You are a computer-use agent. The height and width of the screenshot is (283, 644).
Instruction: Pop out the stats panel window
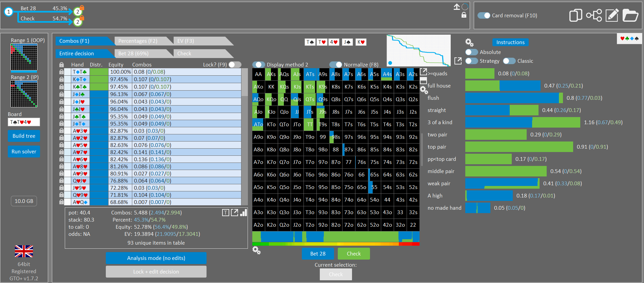[235, 213]
